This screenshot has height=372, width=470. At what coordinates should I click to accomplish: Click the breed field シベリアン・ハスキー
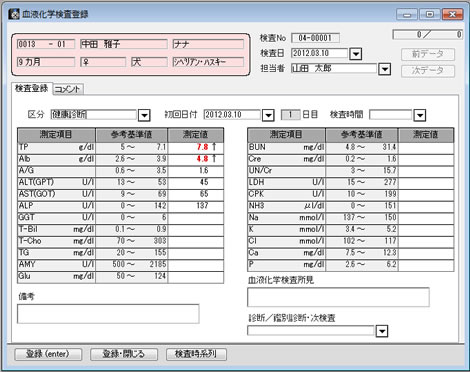pos(208,62)
